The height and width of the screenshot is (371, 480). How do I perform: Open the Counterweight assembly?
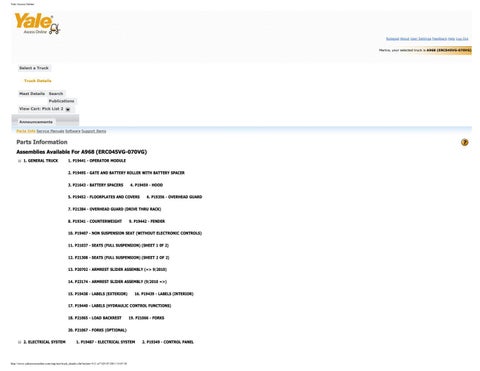(95, 221)
